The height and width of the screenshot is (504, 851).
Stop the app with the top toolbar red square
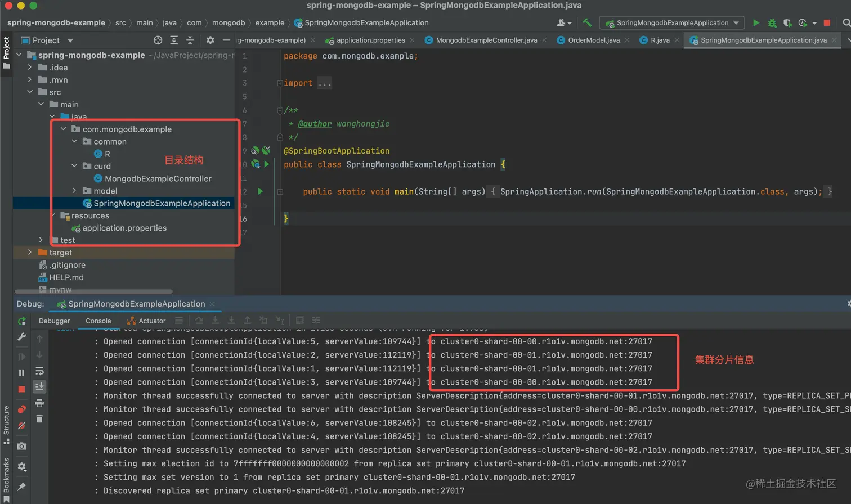pos(827,23)
